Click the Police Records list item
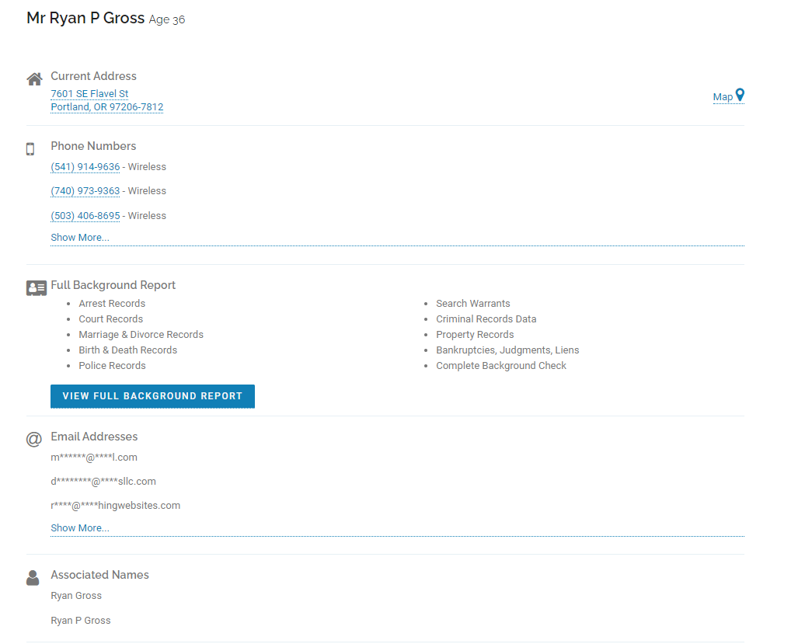 coord(112,365)
